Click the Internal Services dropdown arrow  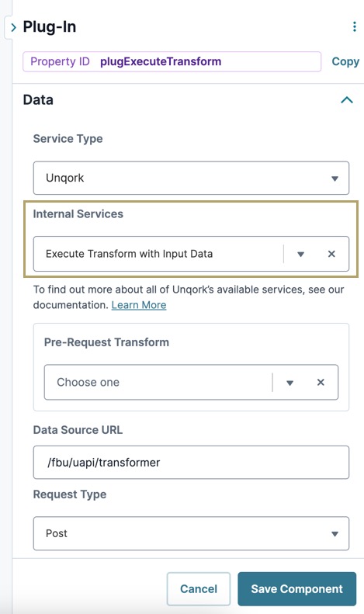(x=300, y=254)
